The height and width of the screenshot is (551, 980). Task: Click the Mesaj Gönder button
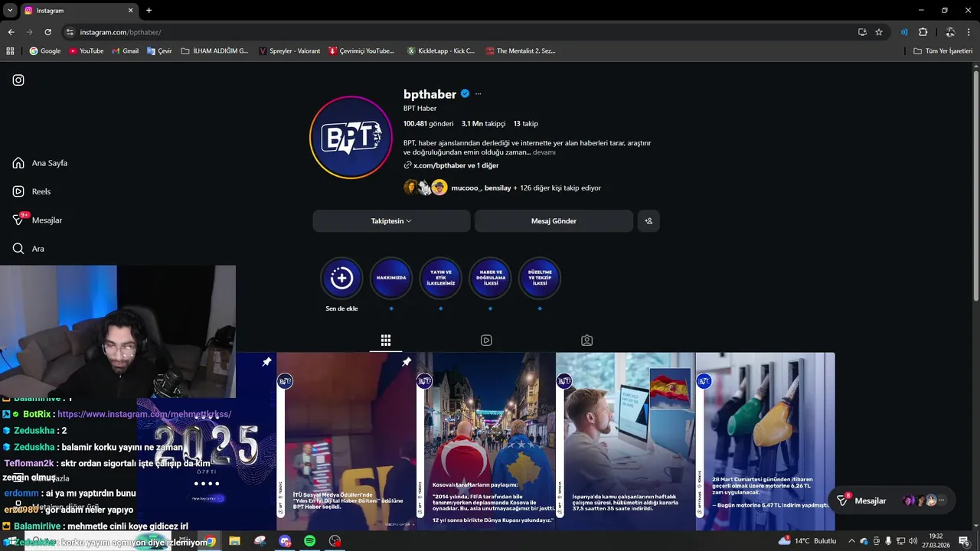554,220
